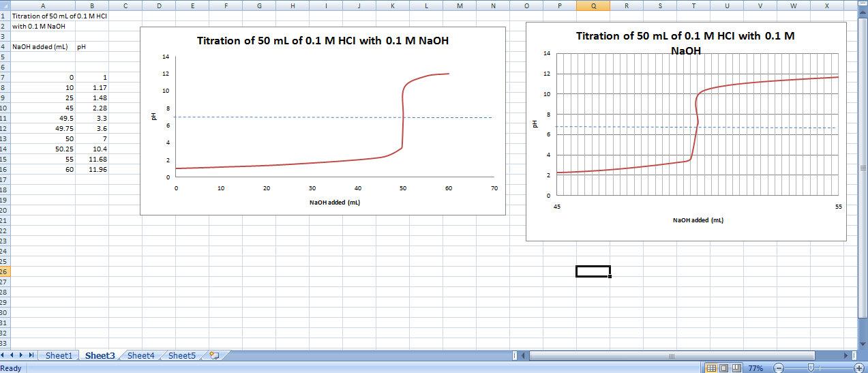The height and width of the screenshot is (373, 868).
Task: Select the horizontal tab split handle
Action: coord(515,356)
